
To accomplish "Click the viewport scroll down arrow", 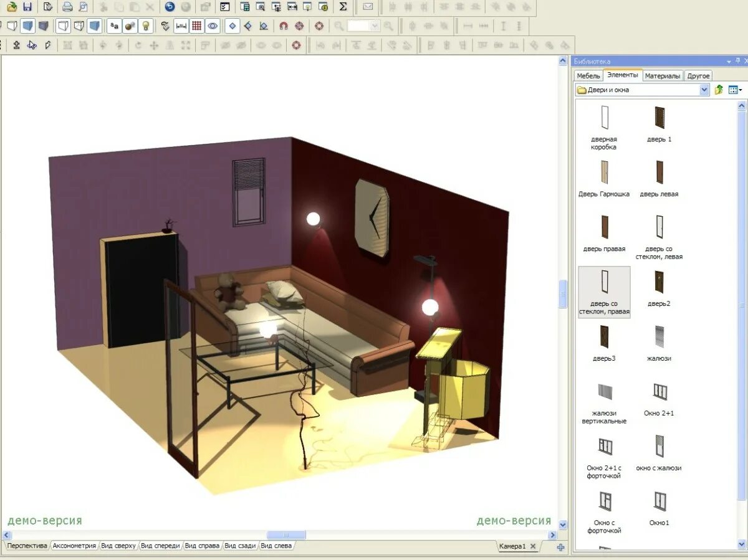I will coord(563,525).
